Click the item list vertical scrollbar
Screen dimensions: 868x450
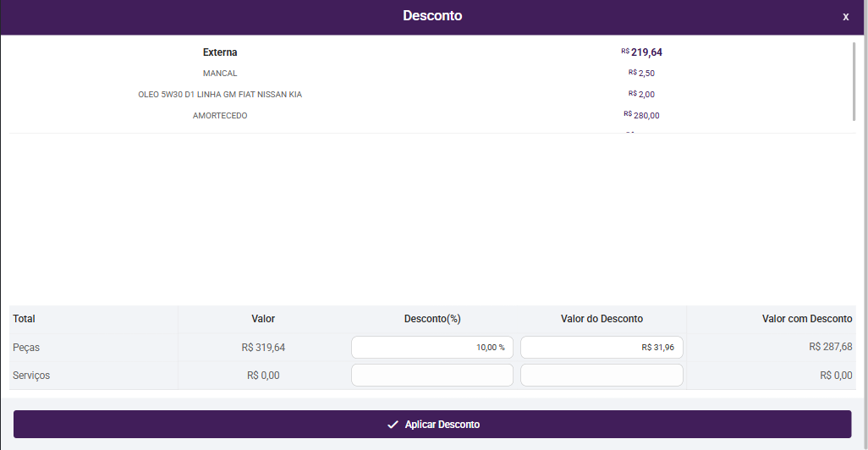click(854, 82)
